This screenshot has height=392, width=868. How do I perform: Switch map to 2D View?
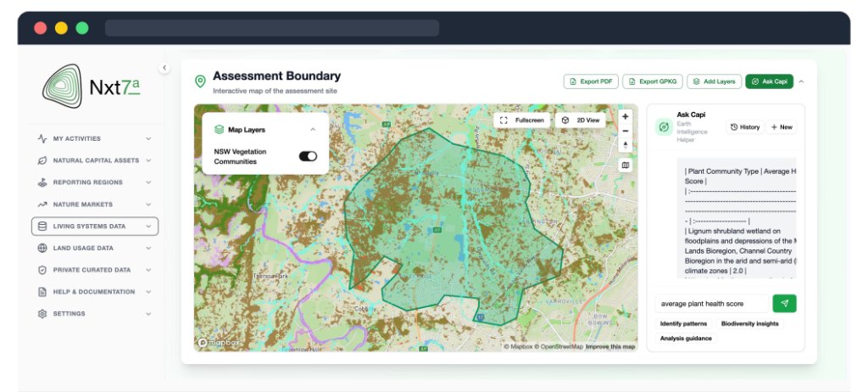tap(581, 120)
